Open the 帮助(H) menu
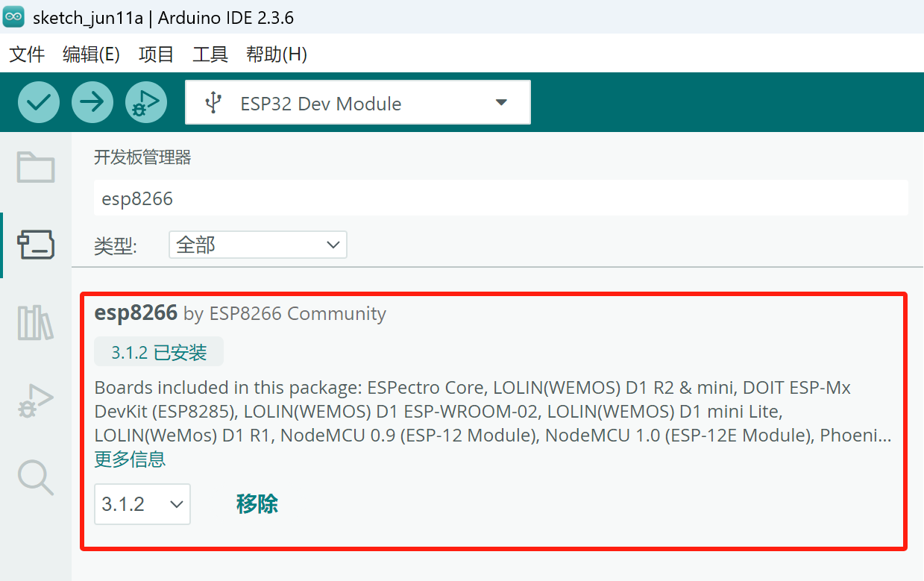The height and width of the screenshot is (581, 924). [x=277, y=54]
